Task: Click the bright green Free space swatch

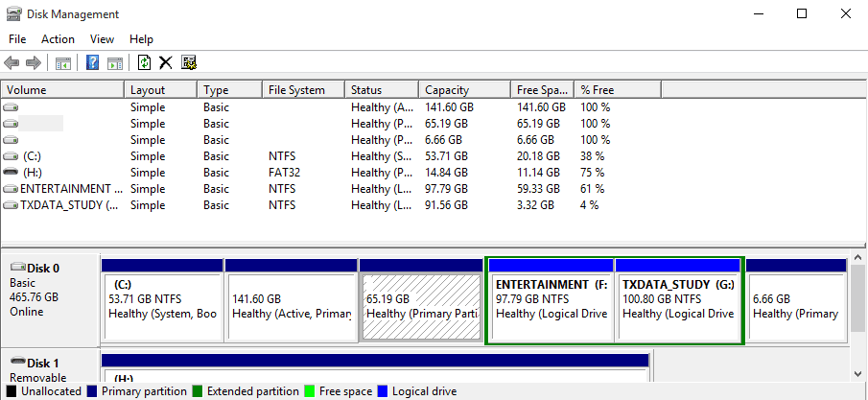Action: point(311,391)
